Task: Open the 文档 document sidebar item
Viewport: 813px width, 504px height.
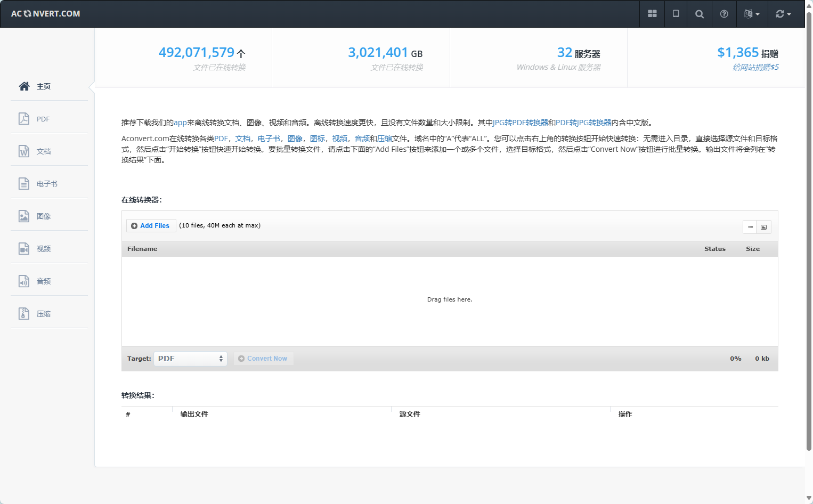Action: click(x=49, y=151)
